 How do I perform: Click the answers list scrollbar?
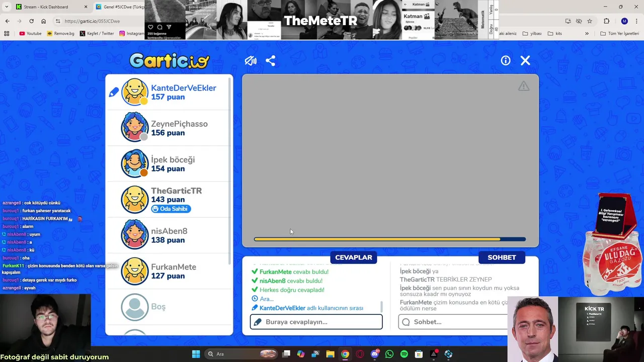(381, 306)
